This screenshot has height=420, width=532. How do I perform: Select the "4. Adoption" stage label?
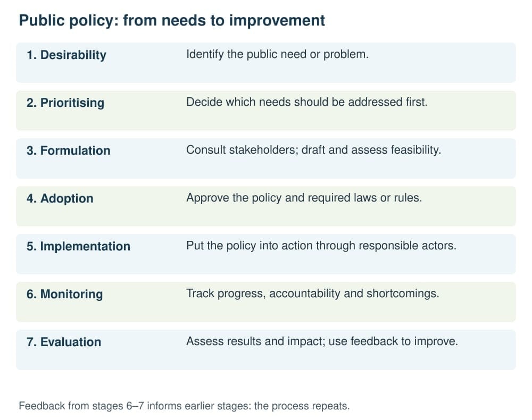(60, 198)
